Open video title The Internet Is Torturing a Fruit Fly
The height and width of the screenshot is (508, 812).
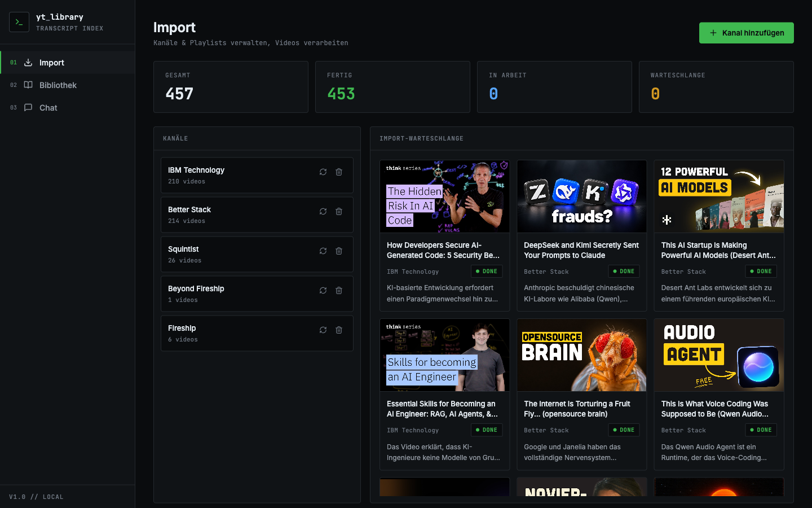point(577,409)
